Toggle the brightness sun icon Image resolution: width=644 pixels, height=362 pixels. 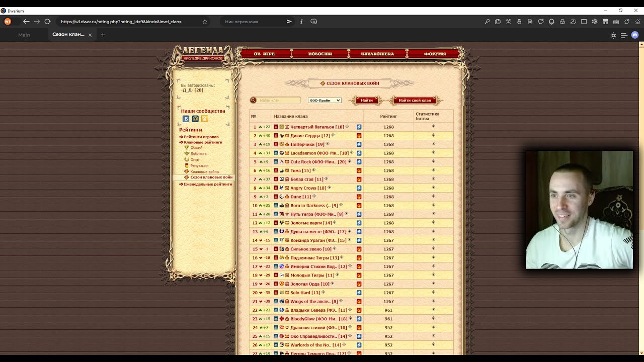click(613, 35)
